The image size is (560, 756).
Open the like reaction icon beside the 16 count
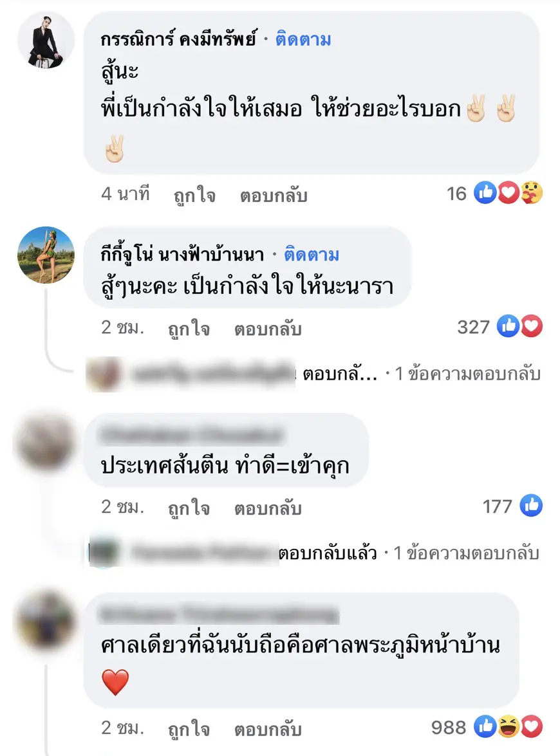pos(485,193)
